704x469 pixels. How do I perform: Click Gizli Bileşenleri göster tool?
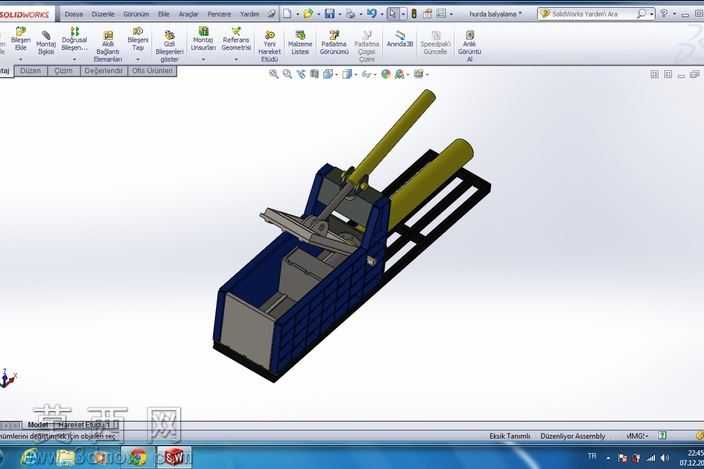pos(169,46)
